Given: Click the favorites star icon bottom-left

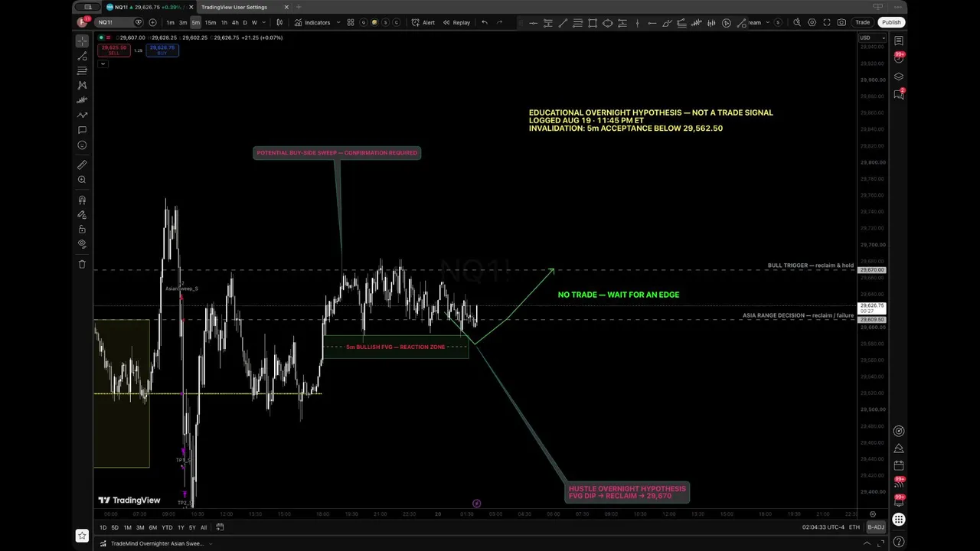Looking at the screenshot, I should [82, 536].
